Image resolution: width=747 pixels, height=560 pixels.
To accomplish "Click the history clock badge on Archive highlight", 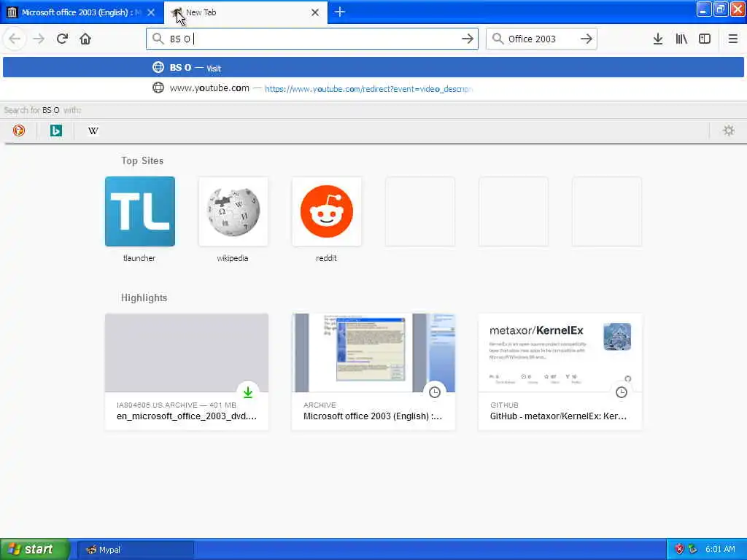I will [435, 392].
